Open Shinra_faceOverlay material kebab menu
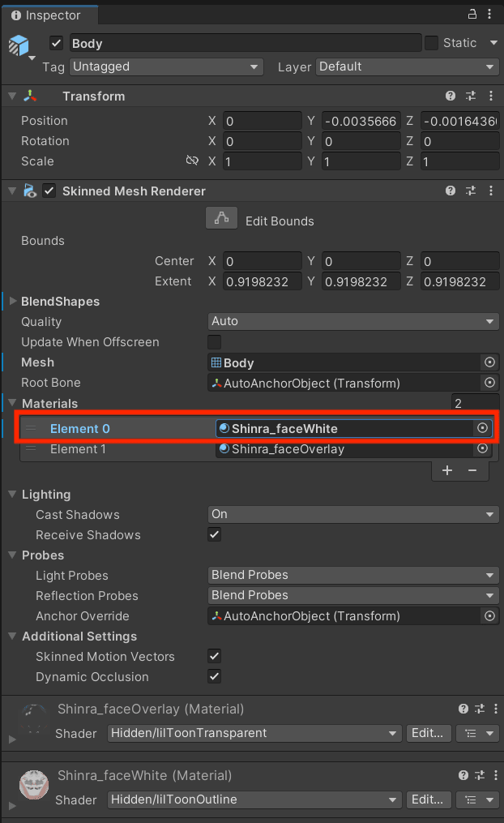This screenshot has height=823, width=504. pyautogui.click(x=496, y=709)
